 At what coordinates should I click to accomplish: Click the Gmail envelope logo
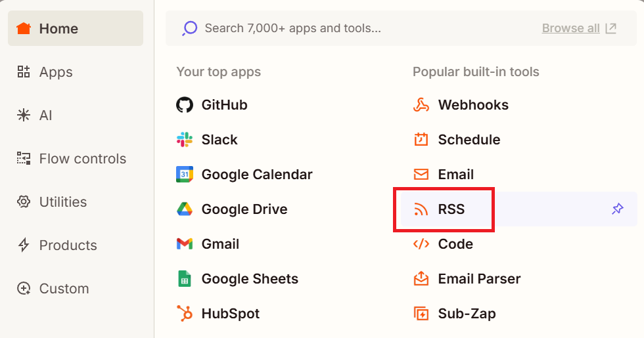(x=185, y=243)
